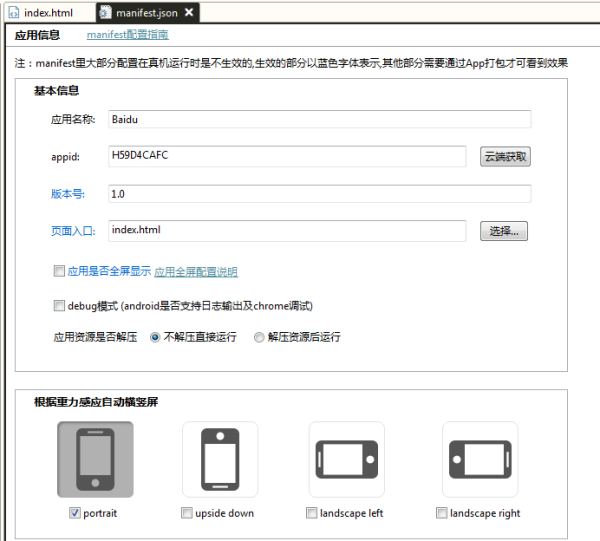The height and width of the screenshot is (541, 600).
Task: Click the appid label text
Action: pyautogui.click(x=65, y=157)
